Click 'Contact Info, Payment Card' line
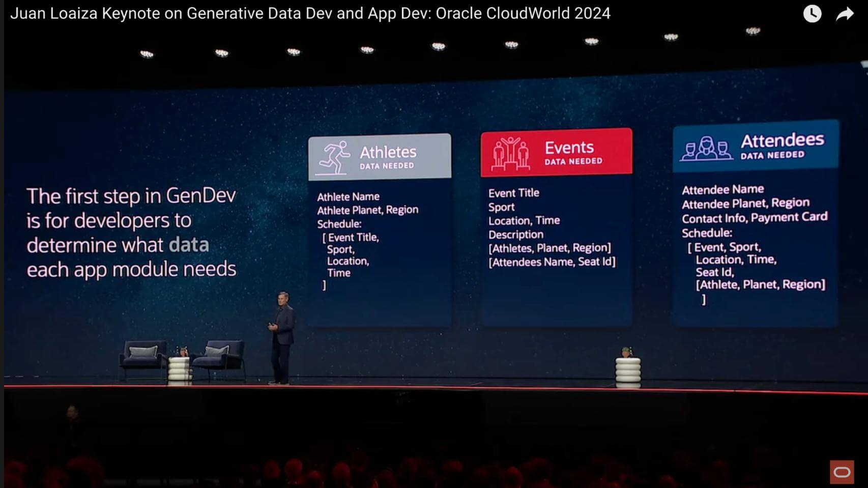This screenshot has width=868, height=488. (754, 218)
